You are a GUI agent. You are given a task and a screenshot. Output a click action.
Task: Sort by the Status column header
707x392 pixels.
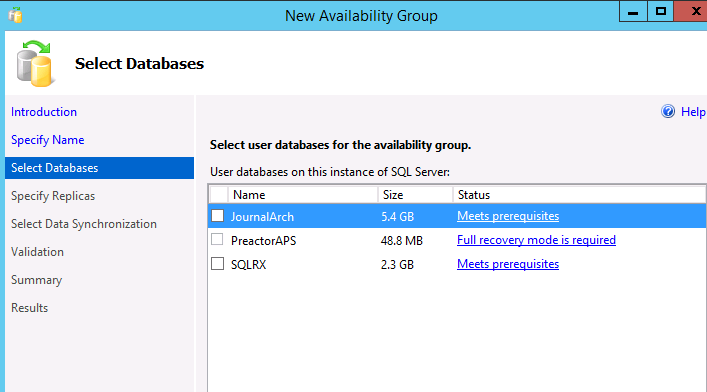point(579,195)
